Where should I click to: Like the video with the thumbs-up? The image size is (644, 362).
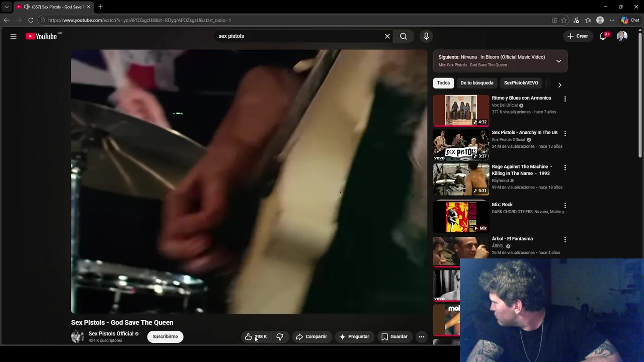pos(256,337)
